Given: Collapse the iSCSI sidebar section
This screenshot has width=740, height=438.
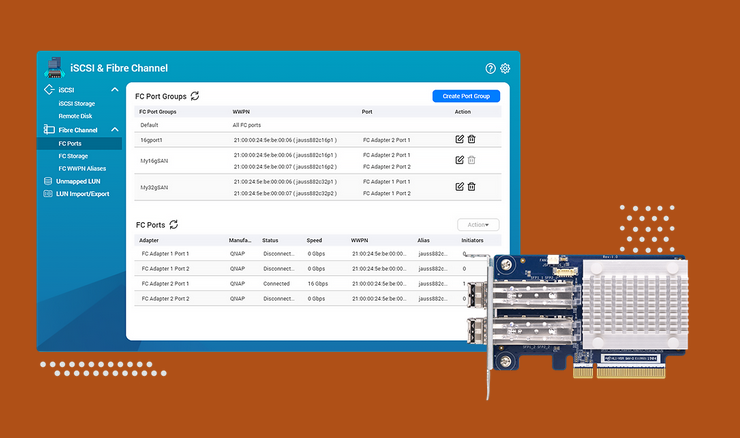Looking at the screenshot, I should point(115,89).
